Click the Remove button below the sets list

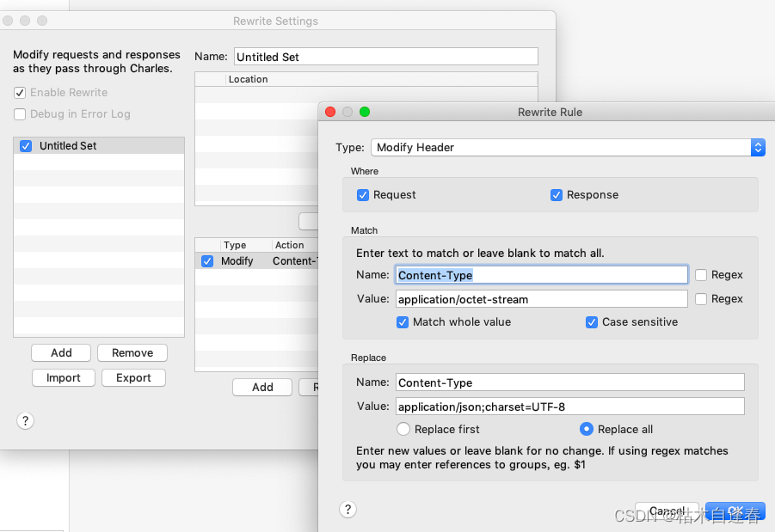[132, 352]
